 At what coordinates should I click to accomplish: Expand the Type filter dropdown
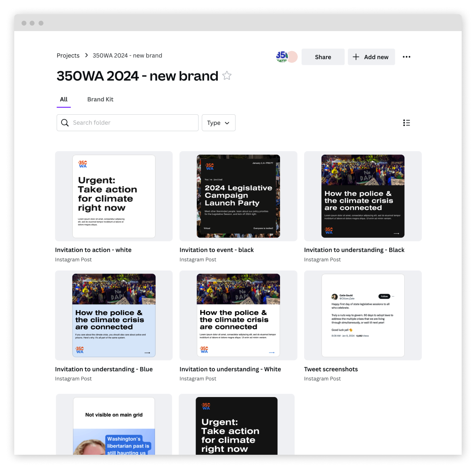click(219, 123)
